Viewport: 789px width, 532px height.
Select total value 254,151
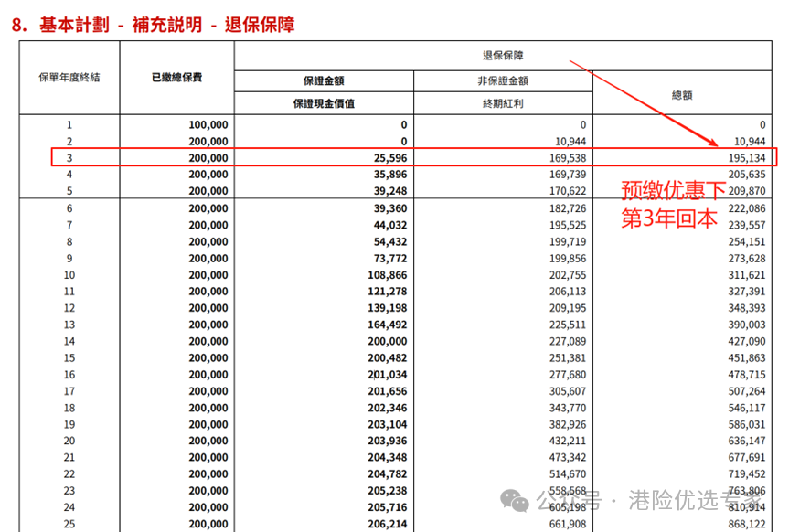[747, 241]
